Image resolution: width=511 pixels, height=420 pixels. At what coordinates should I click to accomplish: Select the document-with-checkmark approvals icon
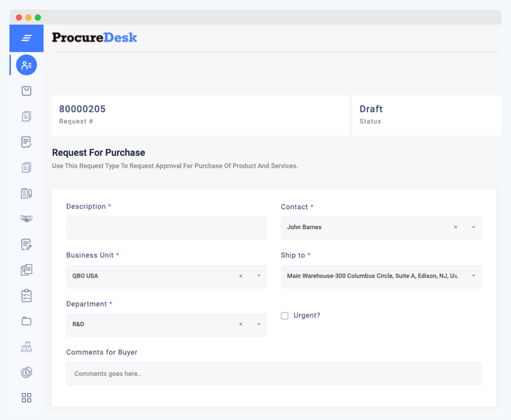pyautogui.click(x=26, y=142)
